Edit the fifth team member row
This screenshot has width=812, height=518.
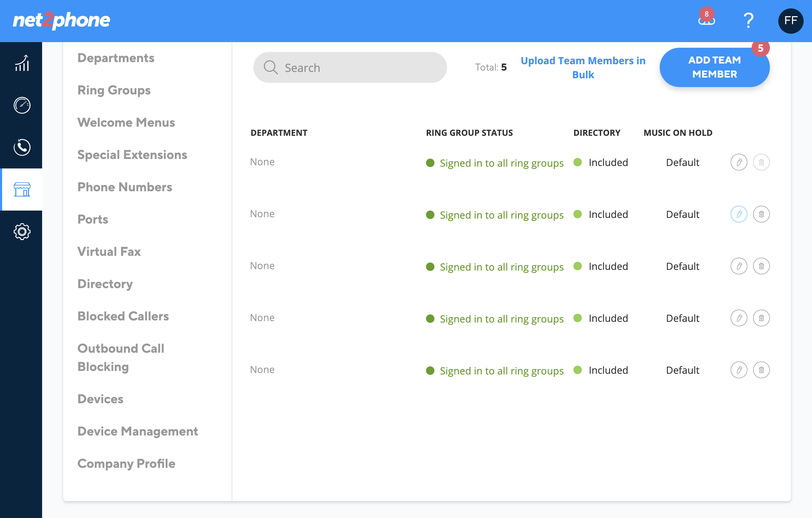[x=739, y=370]
